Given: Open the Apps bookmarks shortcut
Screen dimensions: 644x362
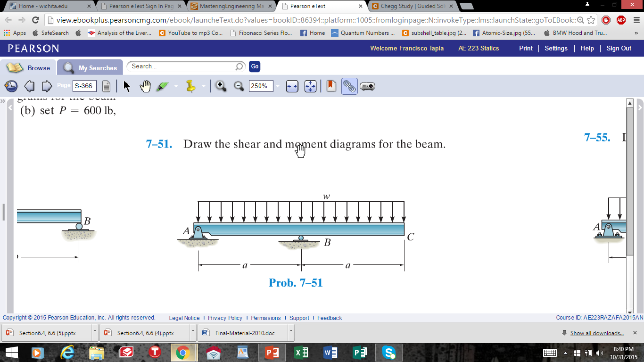Looking at the screenshot, I should point(15,33).
